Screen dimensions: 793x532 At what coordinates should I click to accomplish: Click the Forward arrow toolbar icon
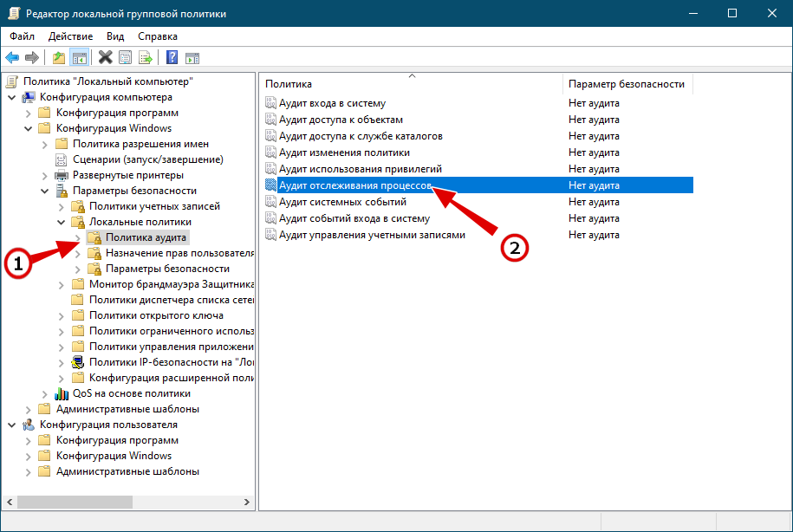coord(32,58)
